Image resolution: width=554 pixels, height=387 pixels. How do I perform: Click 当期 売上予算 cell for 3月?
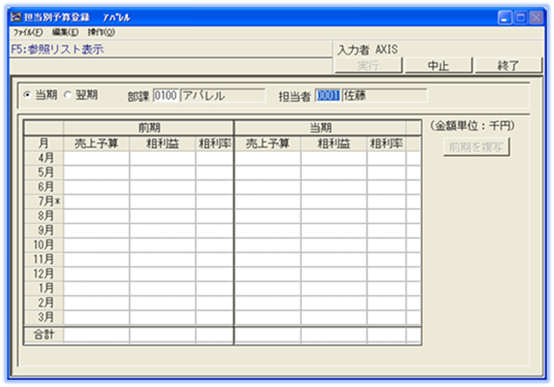point(267,317)
